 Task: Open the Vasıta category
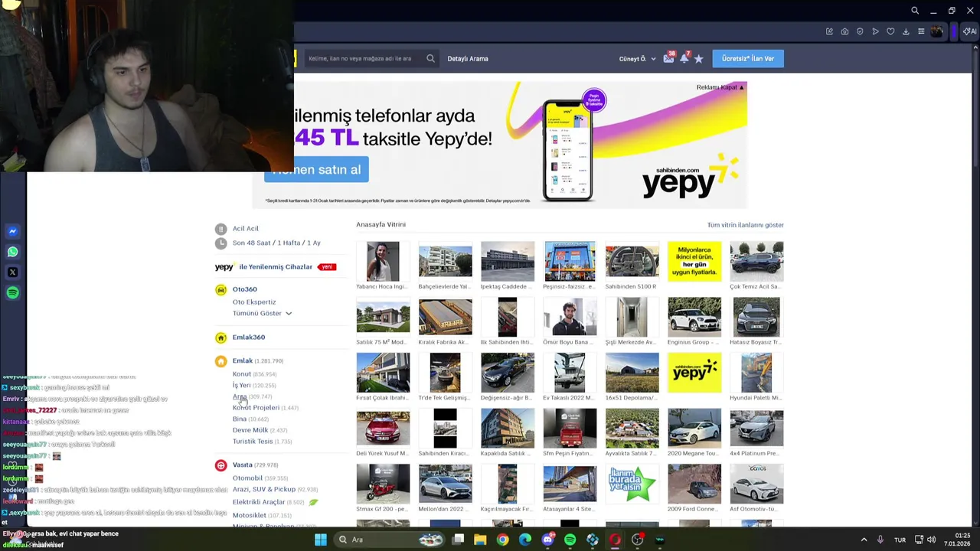[243, 465]
